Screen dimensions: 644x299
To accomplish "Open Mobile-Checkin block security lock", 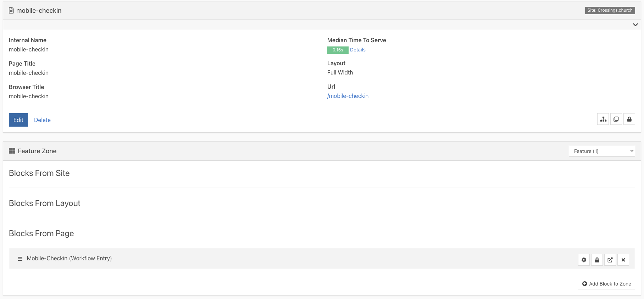I will (597, 260).
